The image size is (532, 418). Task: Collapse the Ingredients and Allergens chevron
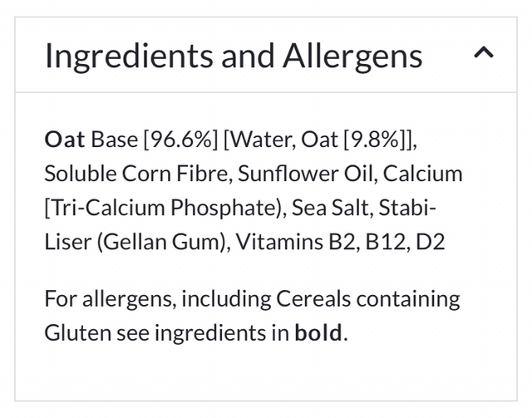click(x=483, y=53)
